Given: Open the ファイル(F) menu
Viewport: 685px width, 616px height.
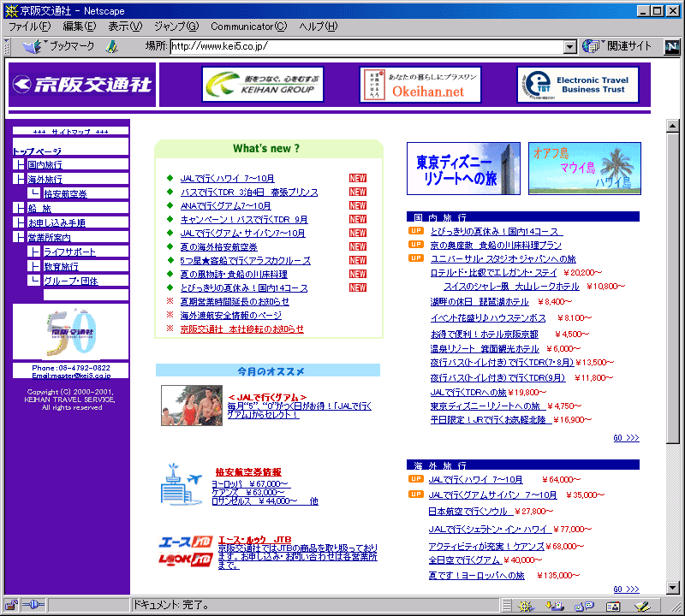Looking at the screenshot, I should (30, 27).
